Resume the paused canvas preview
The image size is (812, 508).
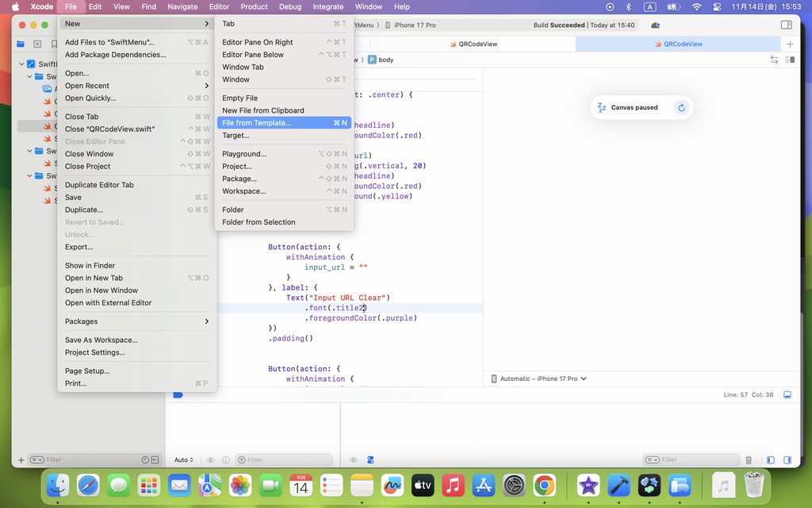pyautogui.click(x=680, y=108)
